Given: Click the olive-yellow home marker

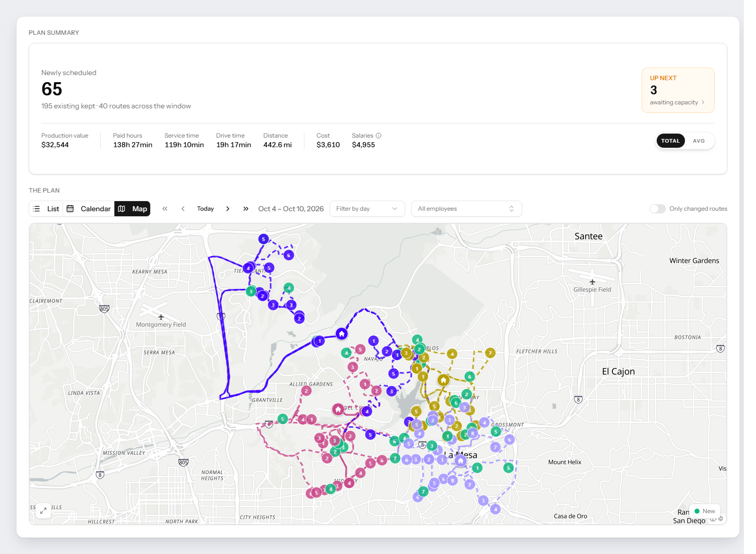Looking at the screenshot, I should point(444,380).
